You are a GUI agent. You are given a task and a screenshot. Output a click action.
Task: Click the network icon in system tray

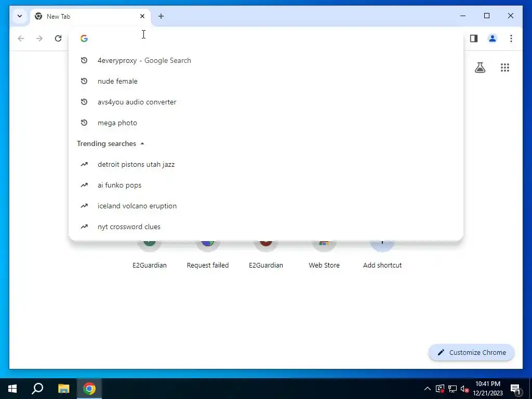tap(453, 389)
